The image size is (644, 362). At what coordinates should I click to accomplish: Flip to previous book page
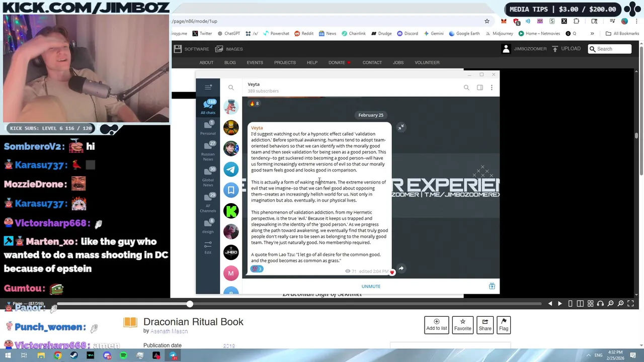550,304
